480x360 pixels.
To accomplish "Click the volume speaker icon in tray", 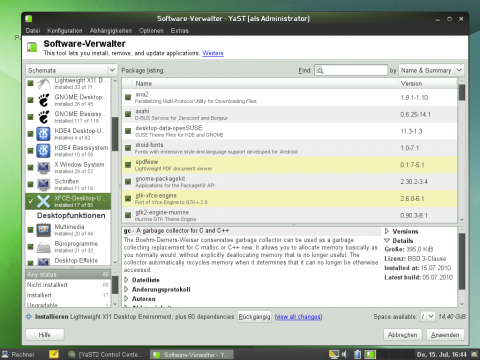I will 345,354.
